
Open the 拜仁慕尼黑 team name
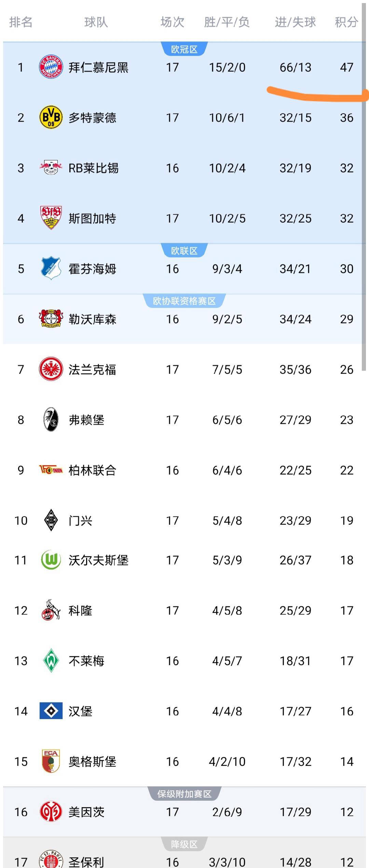[98, 67]
